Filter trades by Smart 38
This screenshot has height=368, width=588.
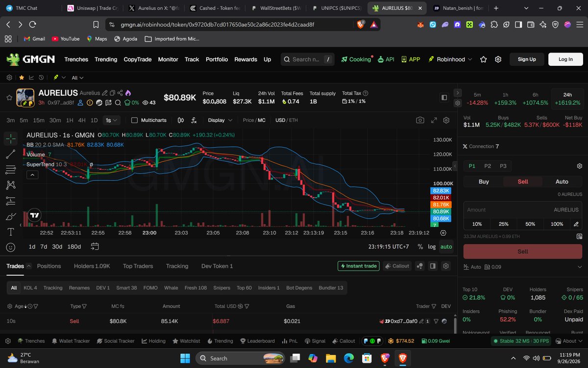[x=126, y=288]
